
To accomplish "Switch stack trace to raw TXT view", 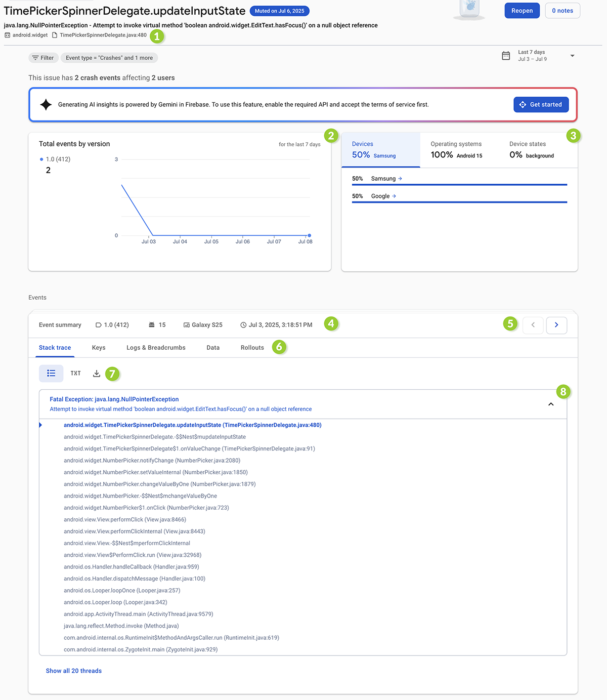I will coord(75,374).
